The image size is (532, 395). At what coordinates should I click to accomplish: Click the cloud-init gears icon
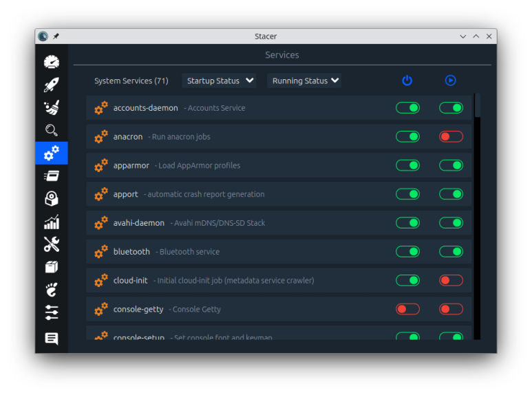click(x=101, y=281)
